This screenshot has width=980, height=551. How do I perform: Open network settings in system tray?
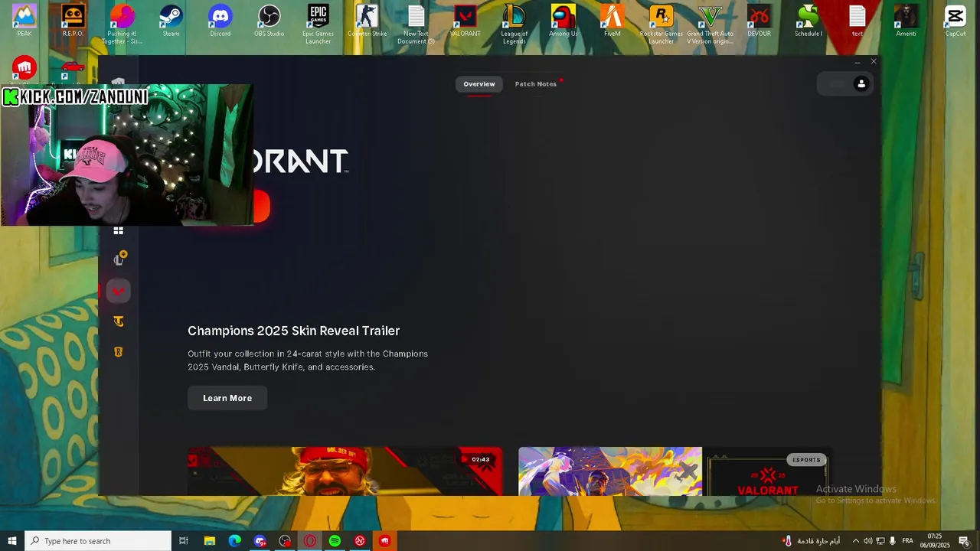pos(880,541)
